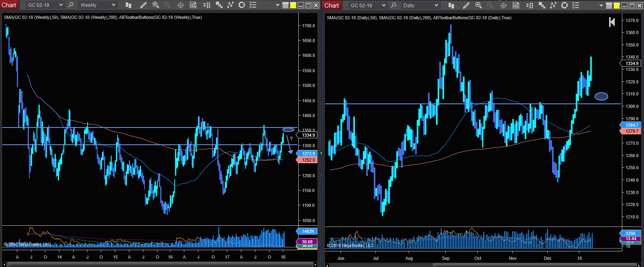Click right scroll arrow under Weekly chart
This screenshot has width=644, height=267.
(x=315, y=265)
